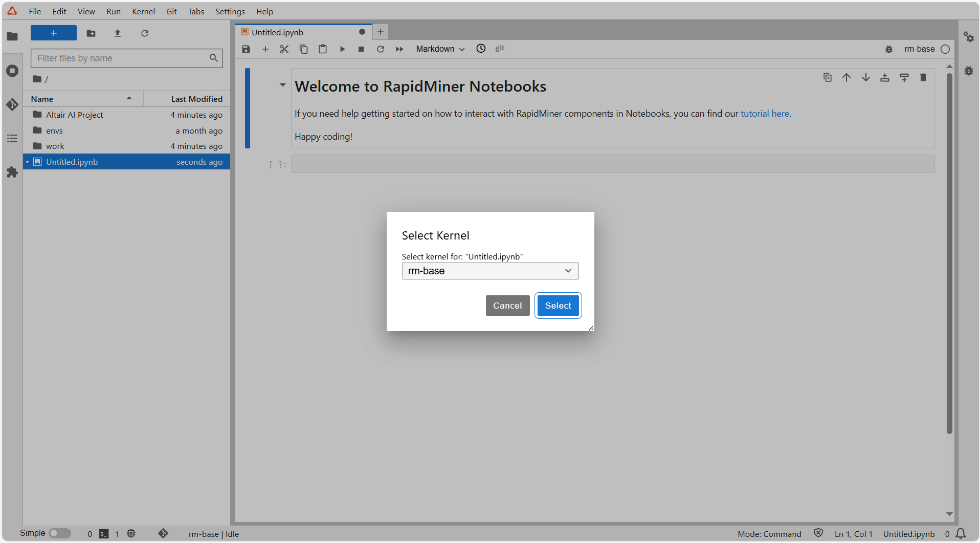Open the Help menu

coord(264,11)
